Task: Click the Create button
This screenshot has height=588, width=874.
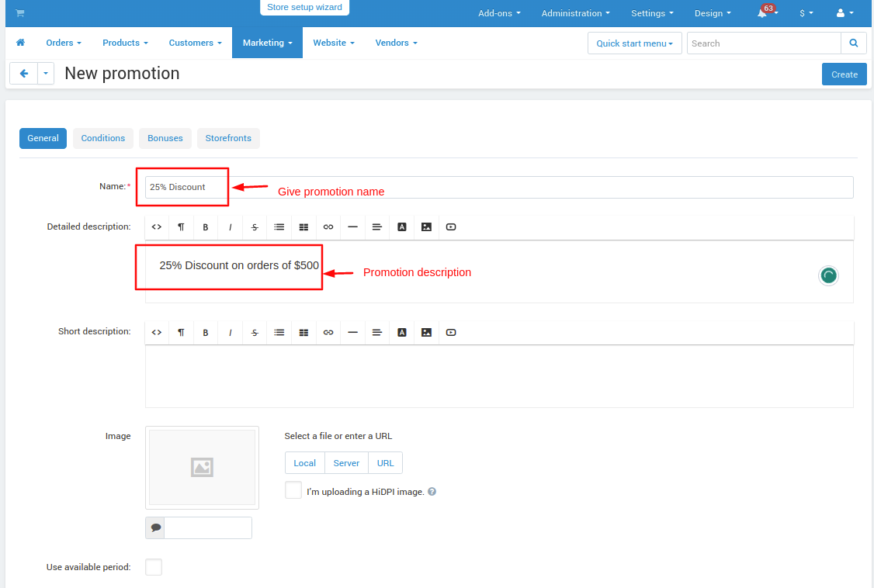Action: coord(844,74)
